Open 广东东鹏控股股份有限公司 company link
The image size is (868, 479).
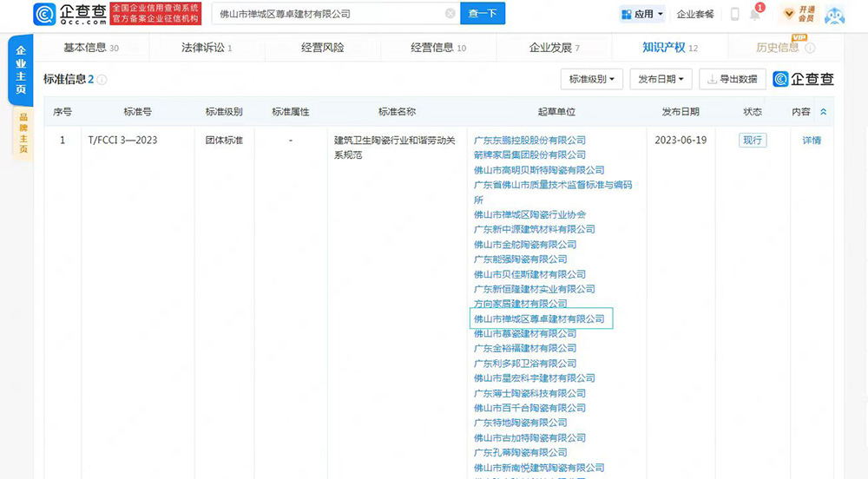point(529,141)
